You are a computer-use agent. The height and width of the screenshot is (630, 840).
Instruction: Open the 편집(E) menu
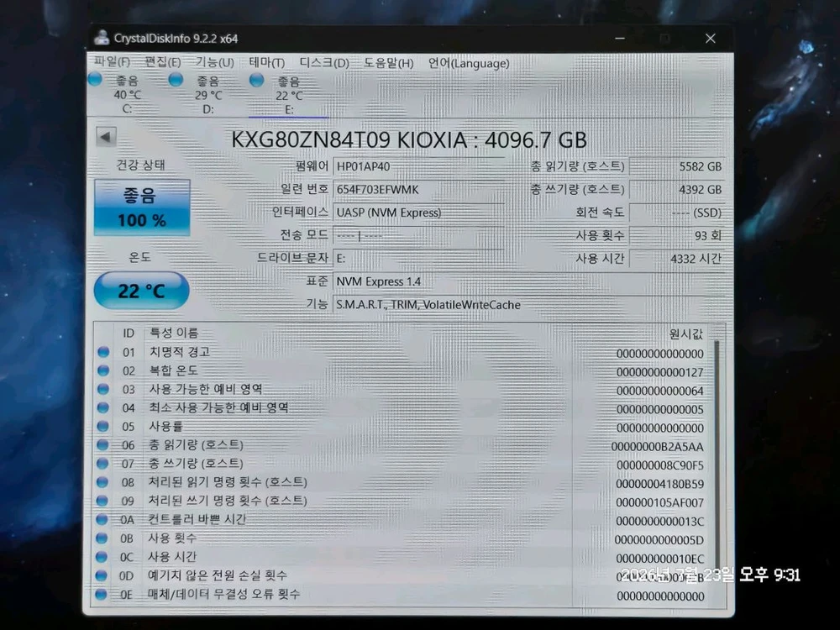coord(163,62)
